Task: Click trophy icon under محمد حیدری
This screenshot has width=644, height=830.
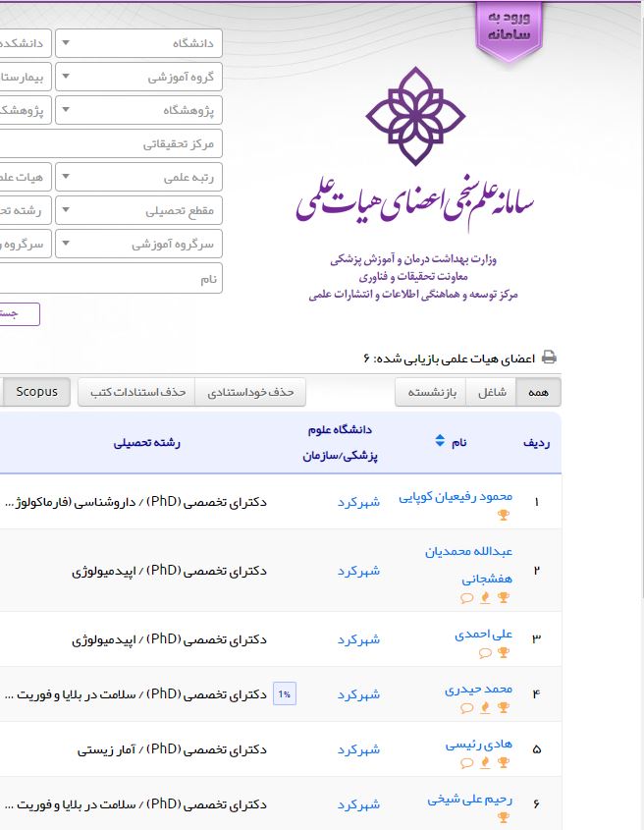Action: point(504,707)
